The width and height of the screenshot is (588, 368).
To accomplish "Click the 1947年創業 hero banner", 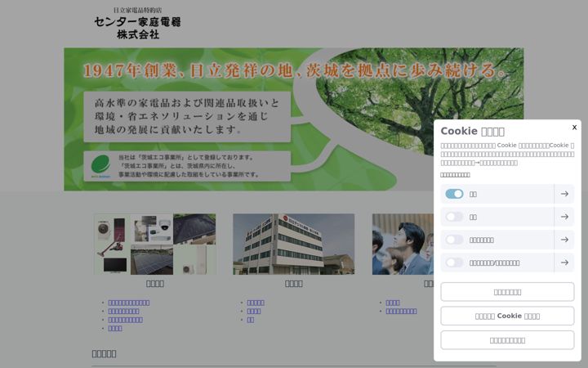I will pos(294,119).
